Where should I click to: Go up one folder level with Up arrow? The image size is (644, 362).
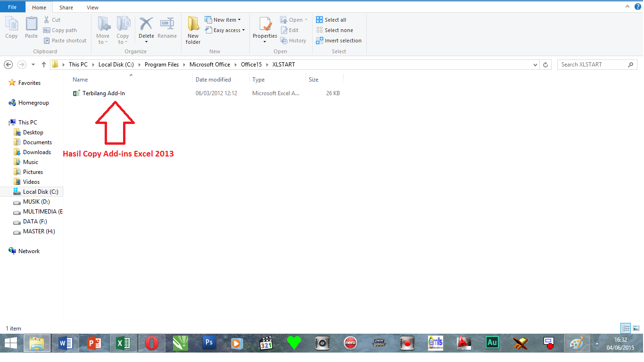(x=44, y=65)
